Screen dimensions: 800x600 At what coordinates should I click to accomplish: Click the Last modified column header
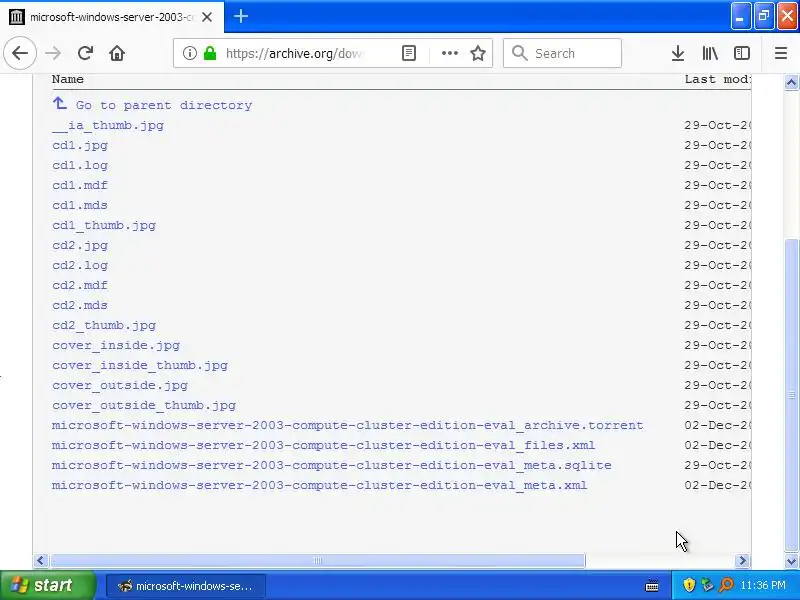tap(717, 79)
